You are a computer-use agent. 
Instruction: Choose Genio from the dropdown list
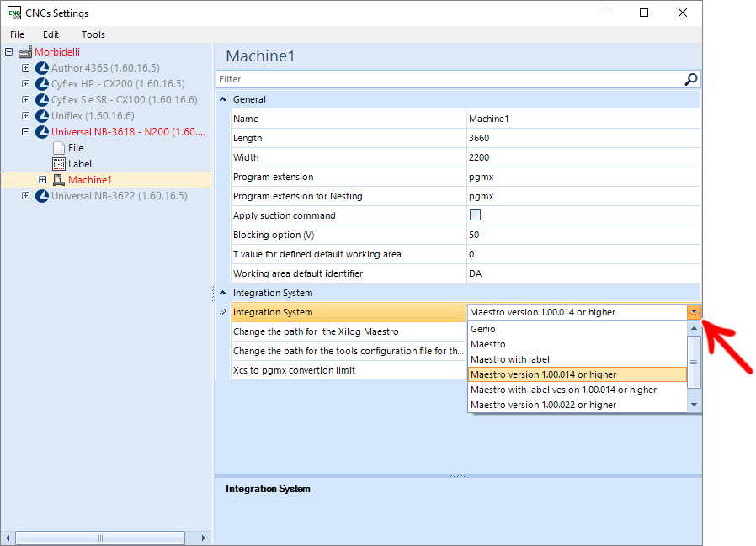tap(578, 329)
